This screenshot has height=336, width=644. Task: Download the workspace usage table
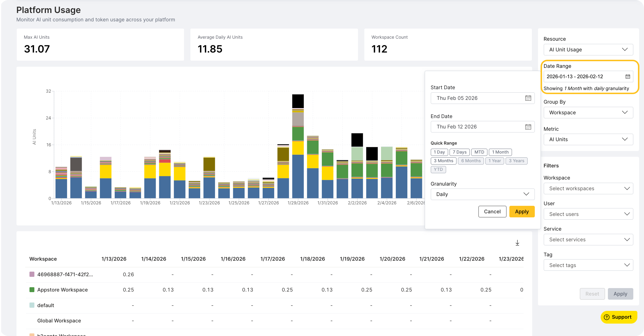click(x=517, y=243)
